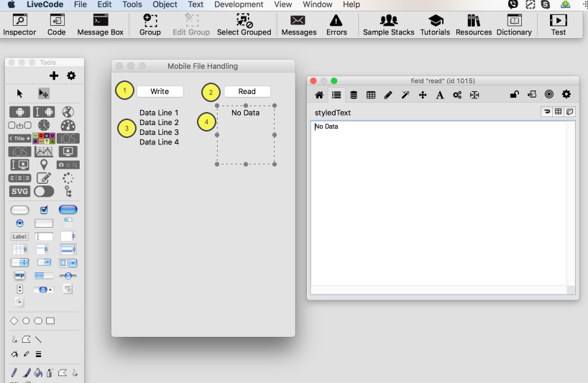Viewport: 588px width, 383px height.
Task: Select the Tree view widget
Action: pyautogui.click(x=68, y=191)
